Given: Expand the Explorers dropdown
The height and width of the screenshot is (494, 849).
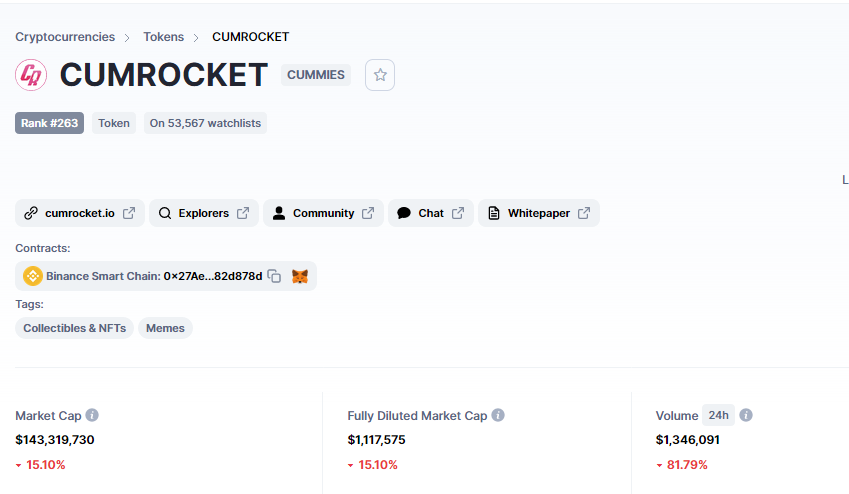Looking at the screenshot, I should coord(204,213).
